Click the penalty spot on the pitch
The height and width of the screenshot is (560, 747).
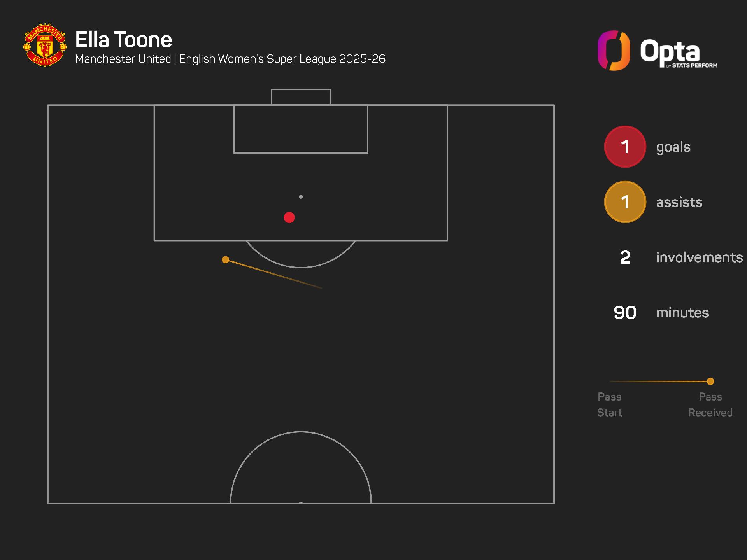coord(301,197)
